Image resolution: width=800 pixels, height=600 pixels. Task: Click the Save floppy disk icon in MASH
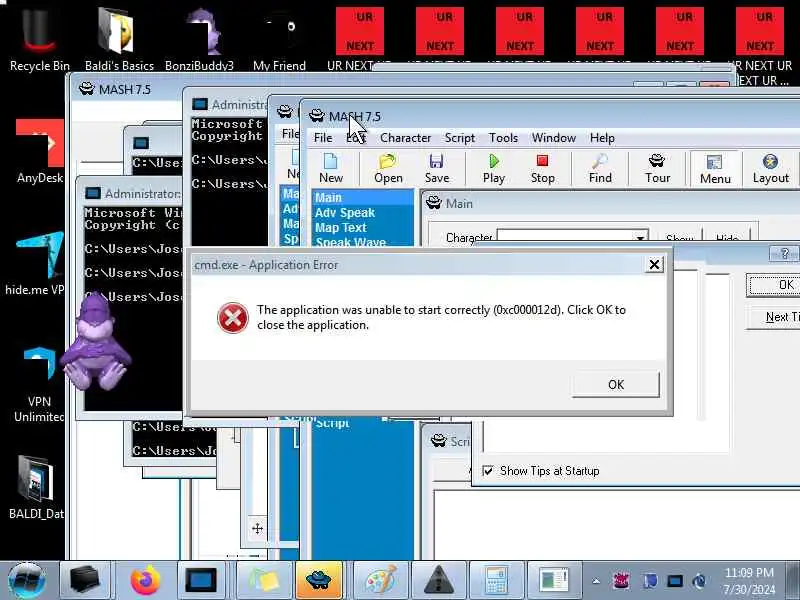pyautogui.click(x=437, y=169)
